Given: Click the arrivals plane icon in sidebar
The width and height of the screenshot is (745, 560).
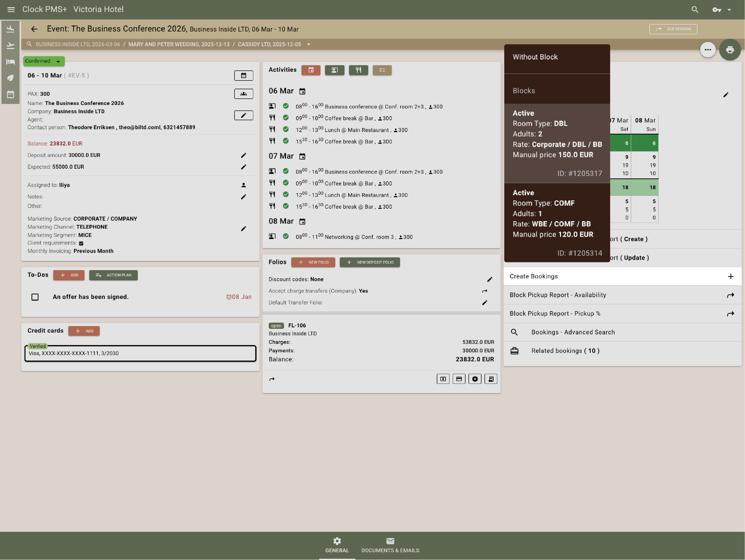Looking at the screenshot, I should tap(10, 29).
